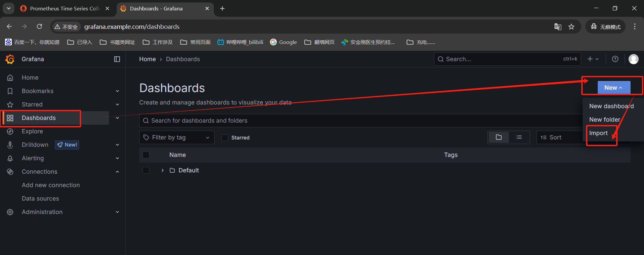Focus the global Search bar
This screenshot has width=644, height=255.
(x=507, y=59)
